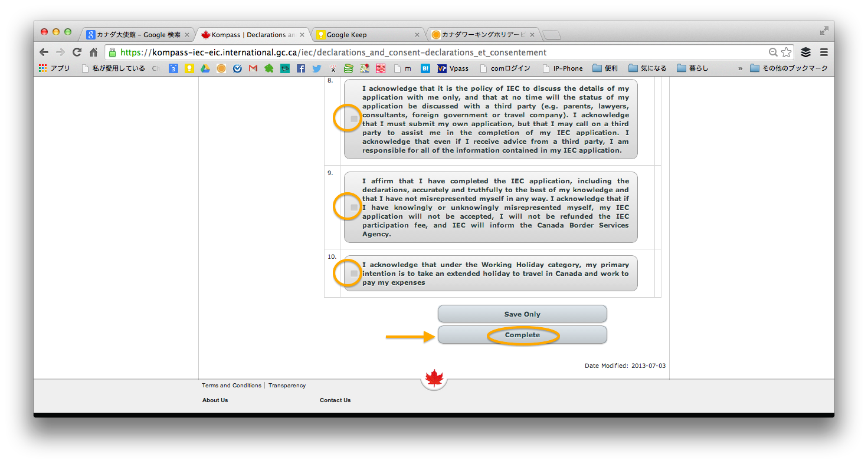Go to the browser home page

point(93,52)
